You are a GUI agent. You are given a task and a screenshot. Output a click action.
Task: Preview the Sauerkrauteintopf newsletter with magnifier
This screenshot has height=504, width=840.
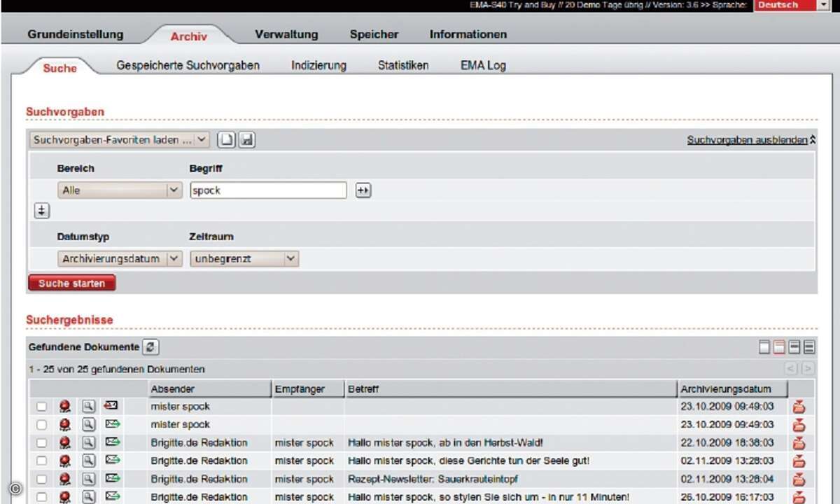point(88,479)
